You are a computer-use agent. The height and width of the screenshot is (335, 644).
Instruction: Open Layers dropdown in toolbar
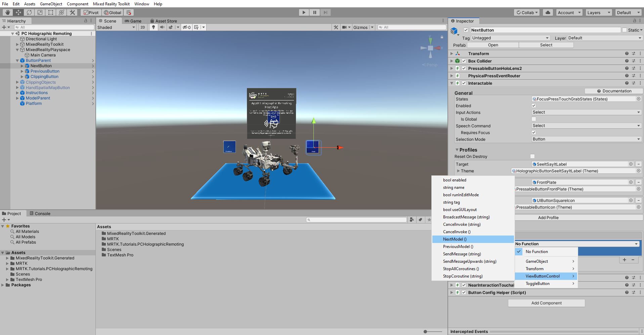click(599, 12)
